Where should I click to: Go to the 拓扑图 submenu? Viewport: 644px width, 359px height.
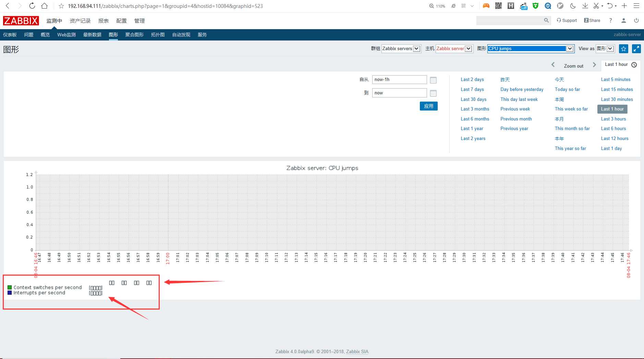click(x=158, y=35)
